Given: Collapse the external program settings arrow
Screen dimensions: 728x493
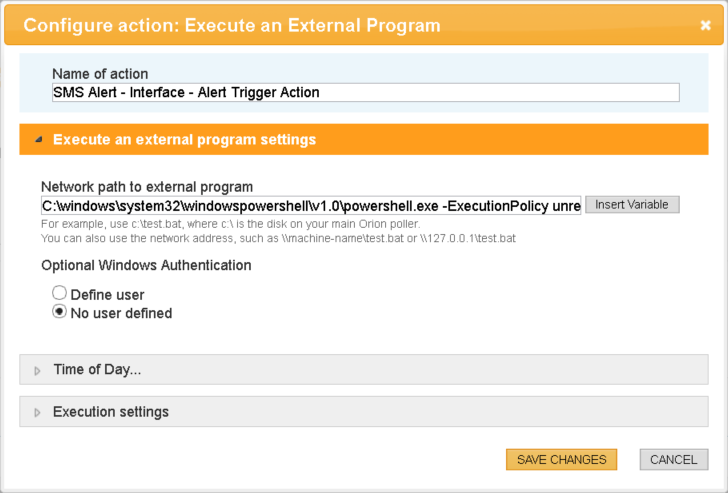Looking at the screenshot, I should 38,140.
